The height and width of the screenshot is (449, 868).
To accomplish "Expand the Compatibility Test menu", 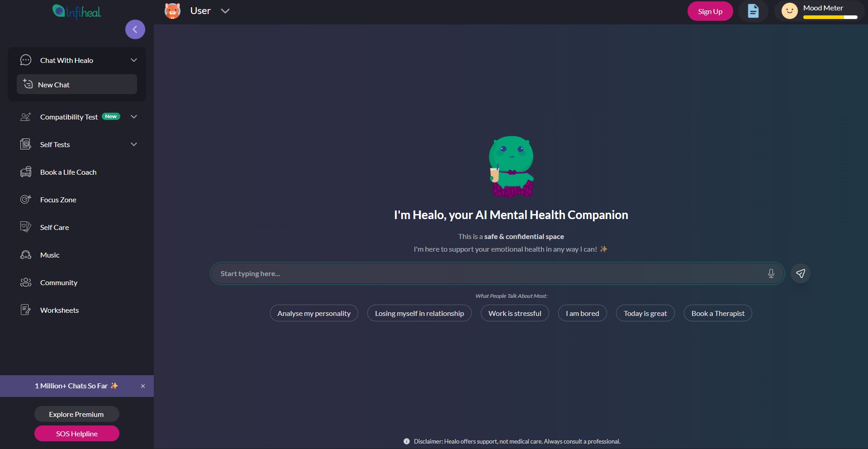I will (x=134, y=117).
